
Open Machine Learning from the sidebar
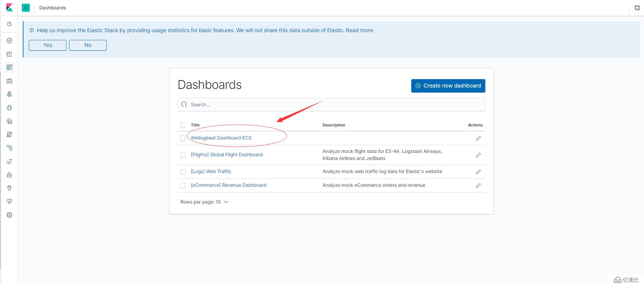[9, 108]
